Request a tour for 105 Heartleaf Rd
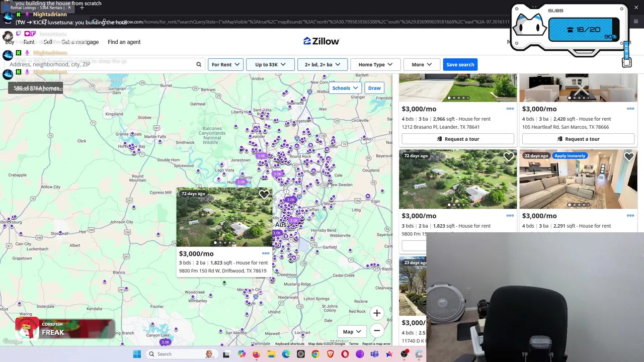Image resolution: width=644 pixels, height=362 pixels. click(578, 139)
